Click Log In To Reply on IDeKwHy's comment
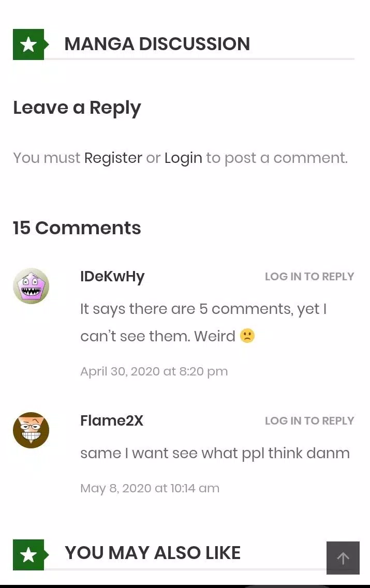The image size is (370, 588). pos(309,276)
